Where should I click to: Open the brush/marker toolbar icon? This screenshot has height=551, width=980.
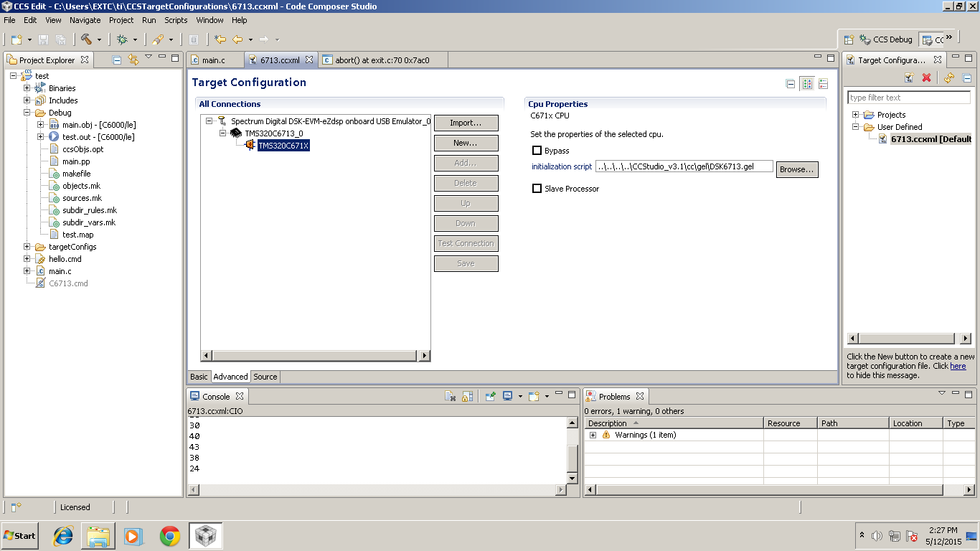coord(158,39)
